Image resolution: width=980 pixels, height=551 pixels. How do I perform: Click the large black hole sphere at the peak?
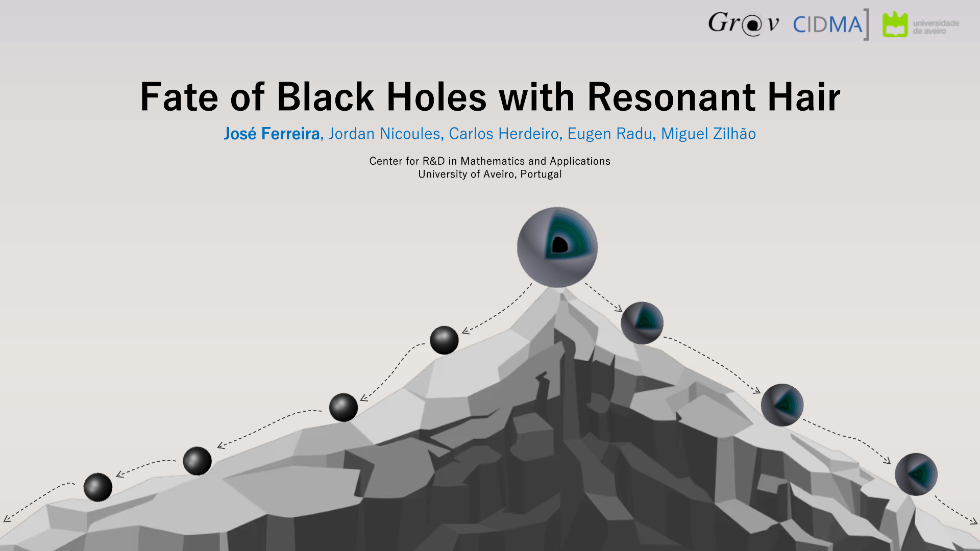pyautogui.click(x=557, y=247)
